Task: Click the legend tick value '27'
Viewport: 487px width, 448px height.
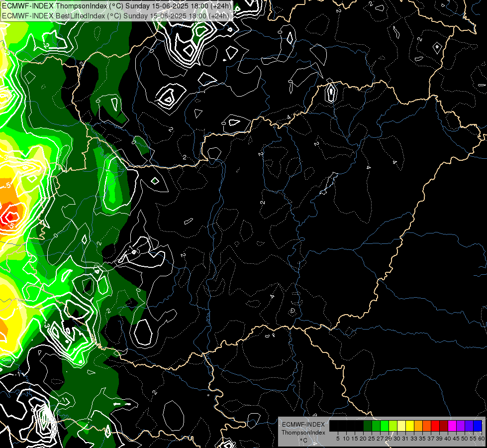Action: tap(380, 439)
